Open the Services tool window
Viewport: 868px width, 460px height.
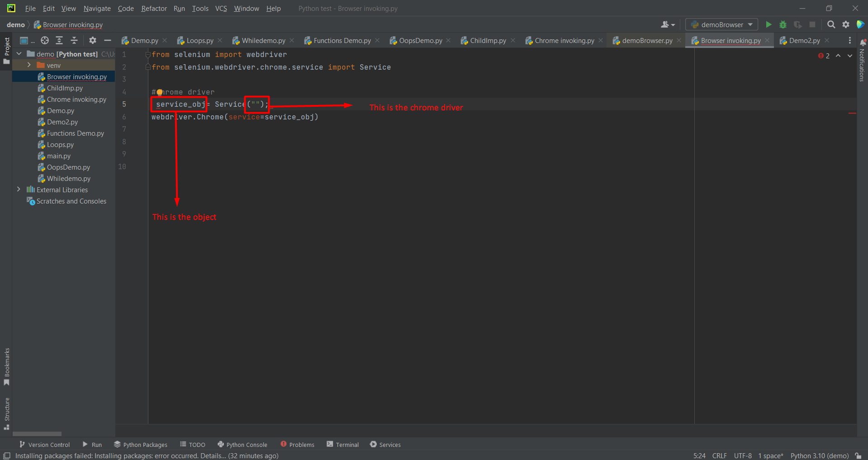385,445
